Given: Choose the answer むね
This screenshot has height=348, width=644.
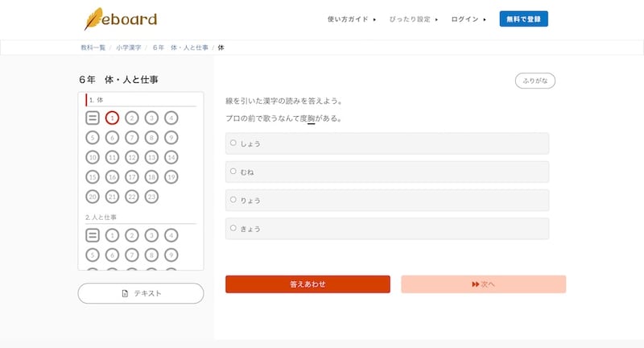Looking at the screenshot, I should pos(233,172).
